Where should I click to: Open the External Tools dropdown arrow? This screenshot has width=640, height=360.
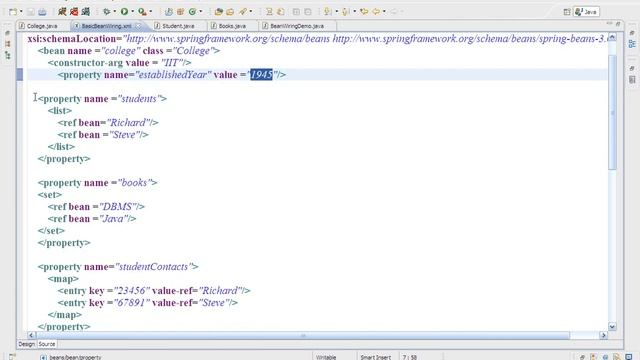click(151, 12)
